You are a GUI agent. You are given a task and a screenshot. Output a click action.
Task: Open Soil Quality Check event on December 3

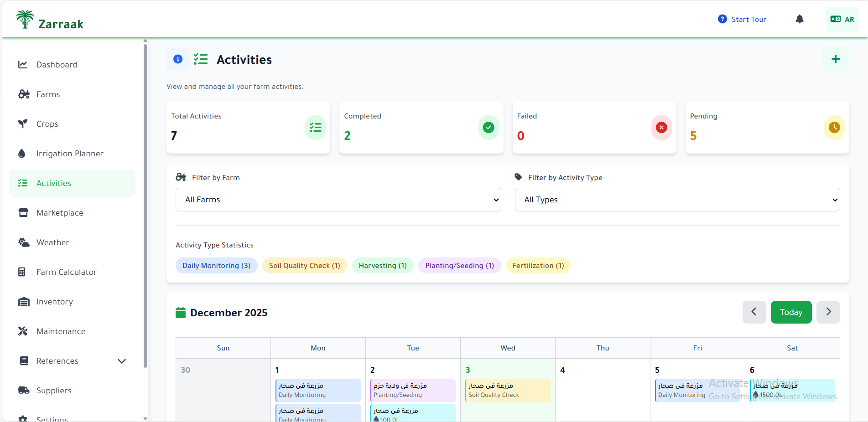(507, 391)
